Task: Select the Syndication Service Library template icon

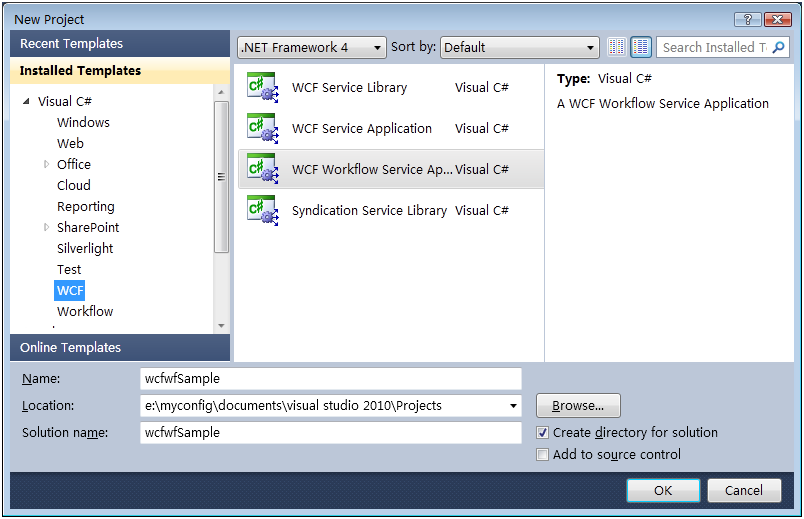Action: click(x=263, y=210)
